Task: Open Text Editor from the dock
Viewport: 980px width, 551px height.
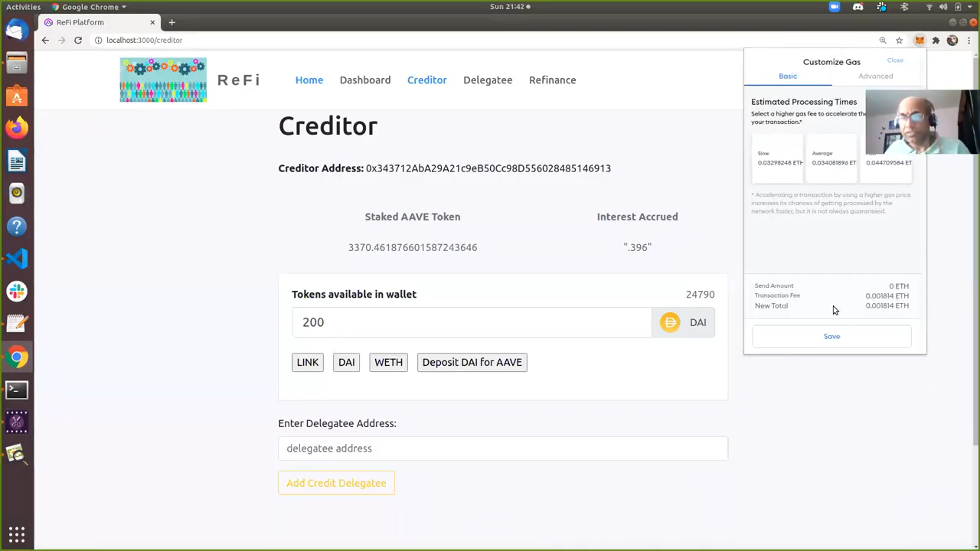Action: (17, 324)
